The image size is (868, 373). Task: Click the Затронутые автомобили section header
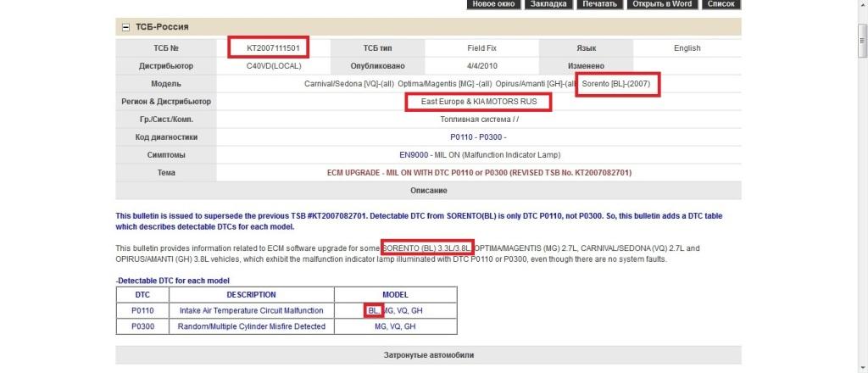click(x=428, y=354)
